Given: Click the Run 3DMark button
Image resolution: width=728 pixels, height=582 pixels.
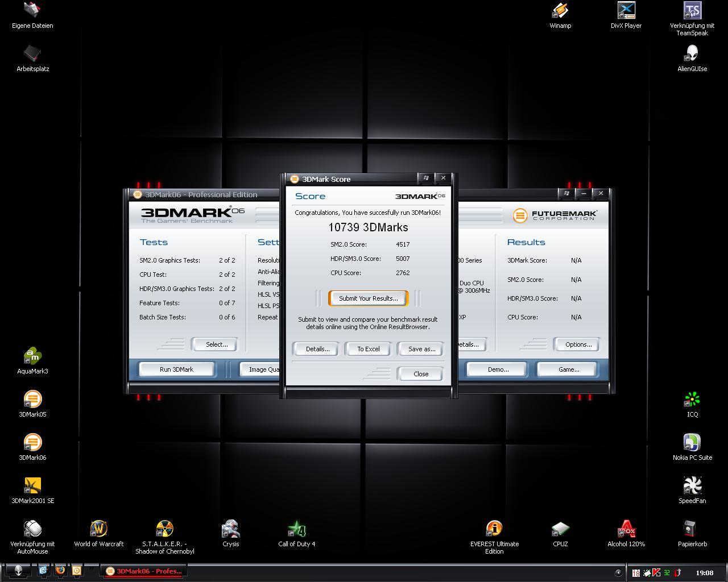Looking at the screenshot, I should (176, 369).
